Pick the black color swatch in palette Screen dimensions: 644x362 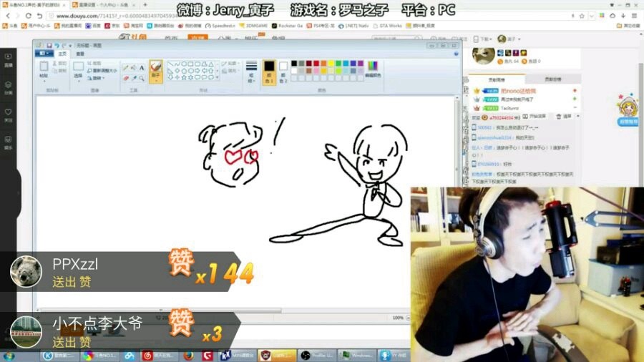[294, 63]
